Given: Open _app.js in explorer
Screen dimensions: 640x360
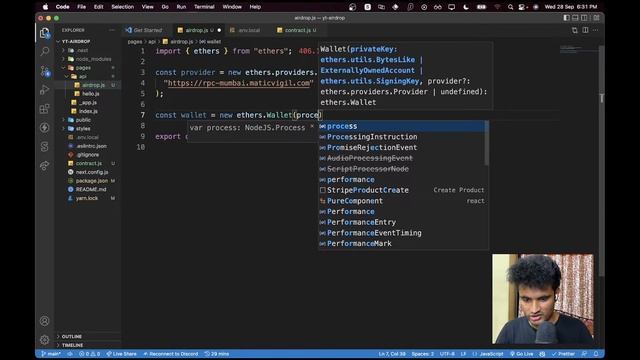Looking at the screenshot, I should (x=88, y=102).
